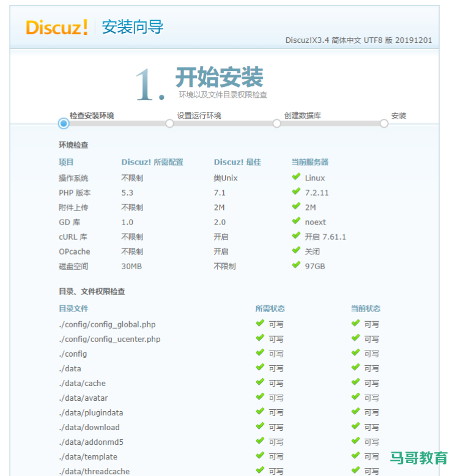The width and height of the screenshot is (463, 476).
Task: Click the version text Discuz!X3.4 简体中文 UTF8
Action: [x=358, y=40]
